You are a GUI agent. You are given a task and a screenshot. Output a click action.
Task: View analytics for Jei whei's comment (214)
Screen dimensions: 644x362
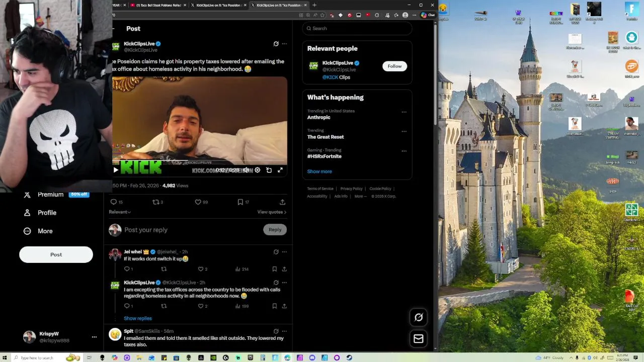(242, 269)
